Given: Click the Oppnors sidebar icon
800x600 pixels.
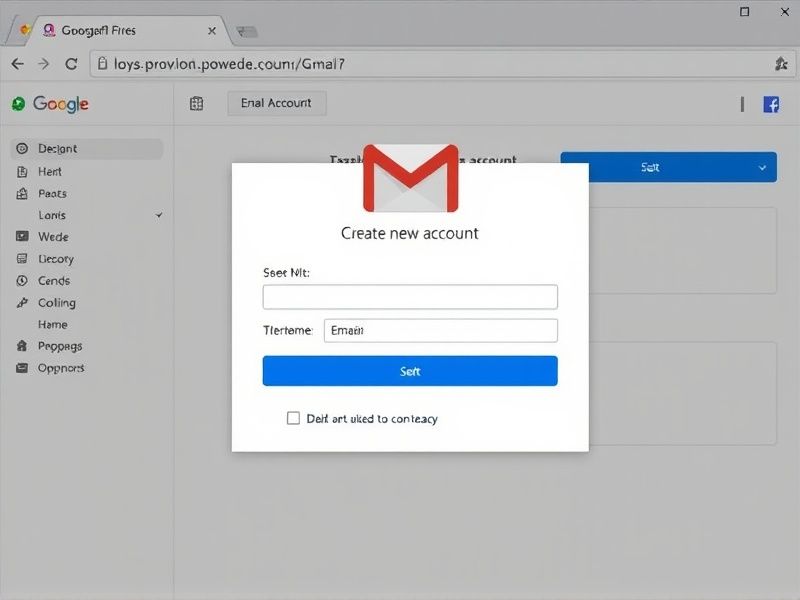Looking at the screenshot, I should 22,368.
